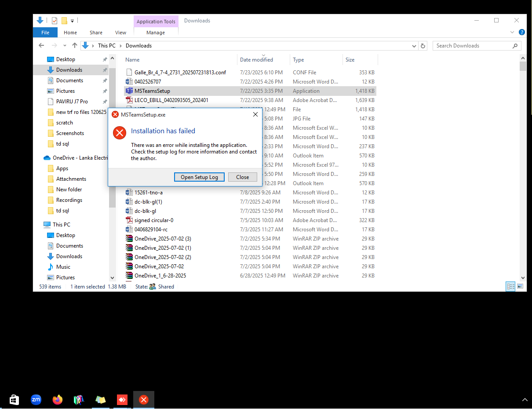Refresh the Downloads folder
The image size is (532, 409).
[x=423, y=46]
